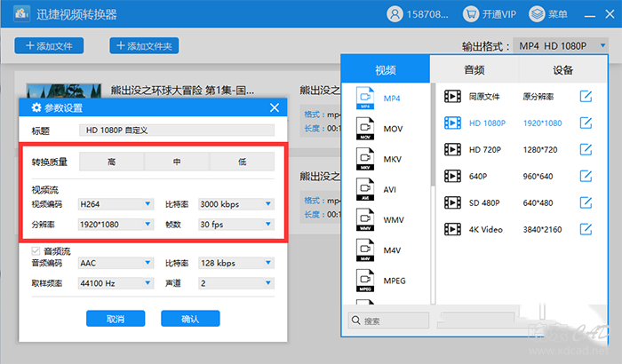Click the MP4 format file icon
Image resolution: width=622 pixels, height=364 pixels.
pyautogui.click(x=365, y=99)
